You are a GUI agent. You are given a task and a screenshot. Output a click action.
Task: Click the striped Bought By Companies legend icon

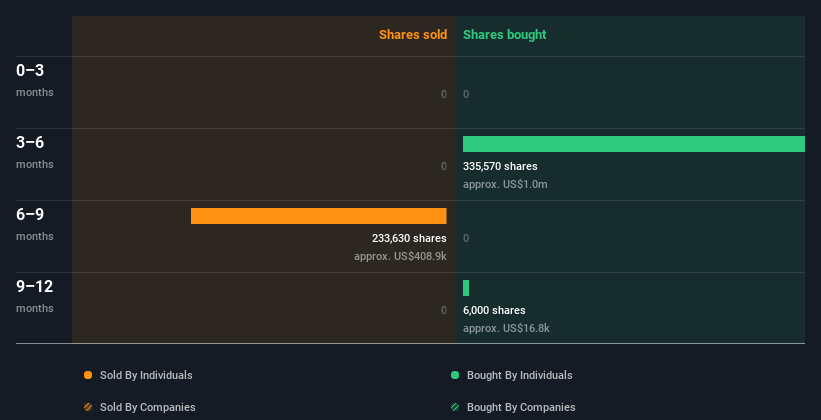(x=455, y=407)
